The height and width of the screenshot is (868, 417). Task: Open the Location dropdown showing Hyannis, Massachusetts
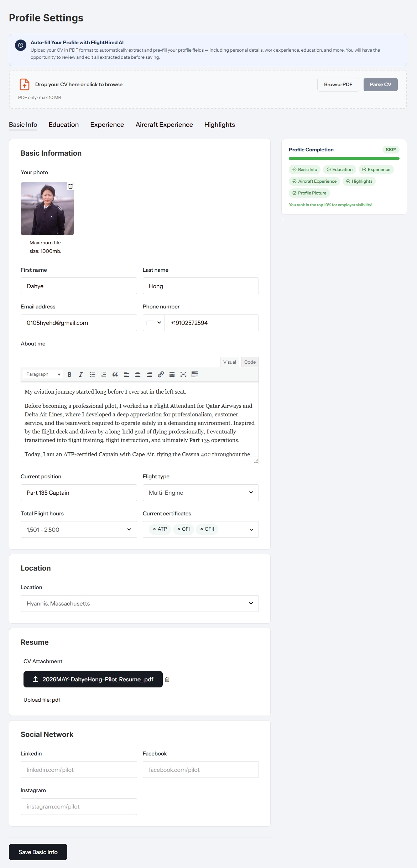point(140,604)
